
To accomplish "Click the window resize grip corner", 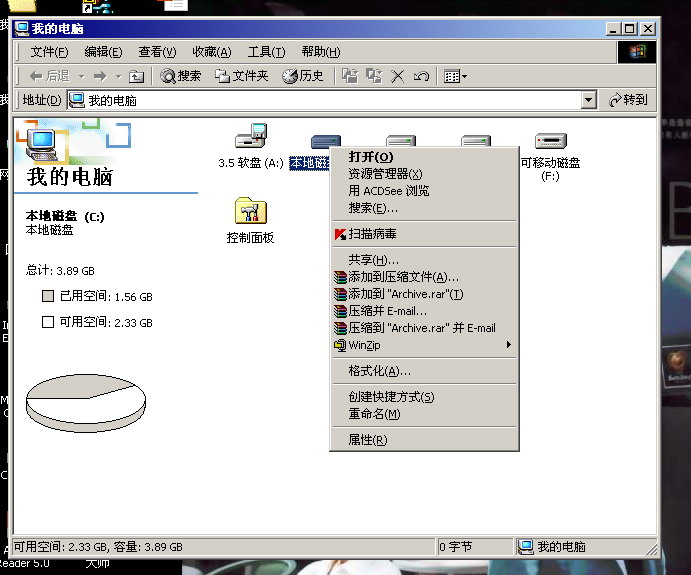I will click(651, 549).
